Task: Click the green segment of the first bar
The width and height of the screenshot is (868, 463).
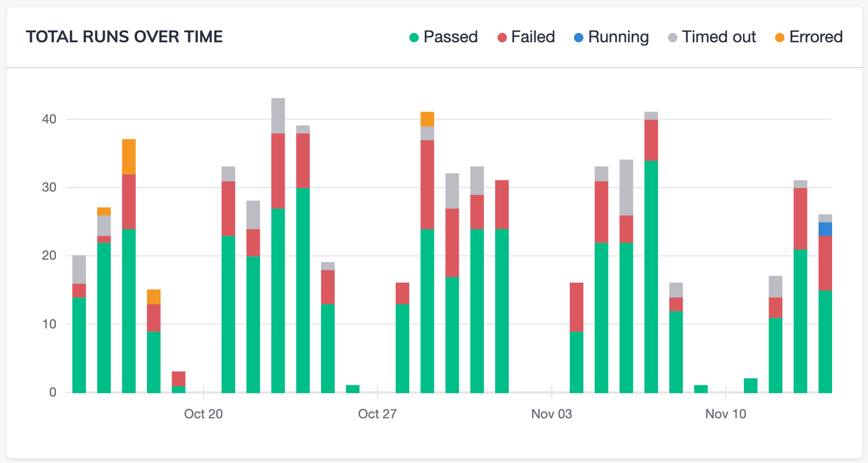Action: point(79,345)
